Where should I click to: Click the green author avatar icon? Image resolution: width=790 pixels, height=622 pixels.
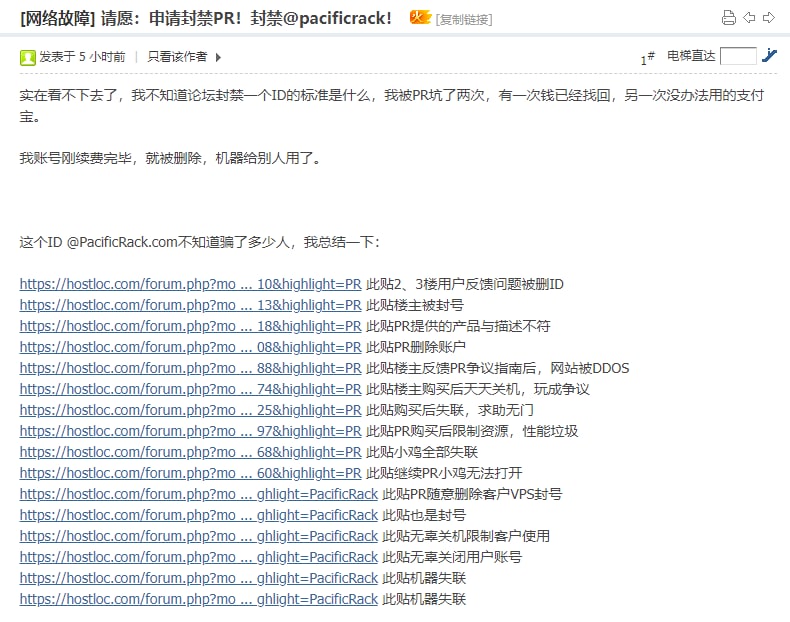pos(28,57)
